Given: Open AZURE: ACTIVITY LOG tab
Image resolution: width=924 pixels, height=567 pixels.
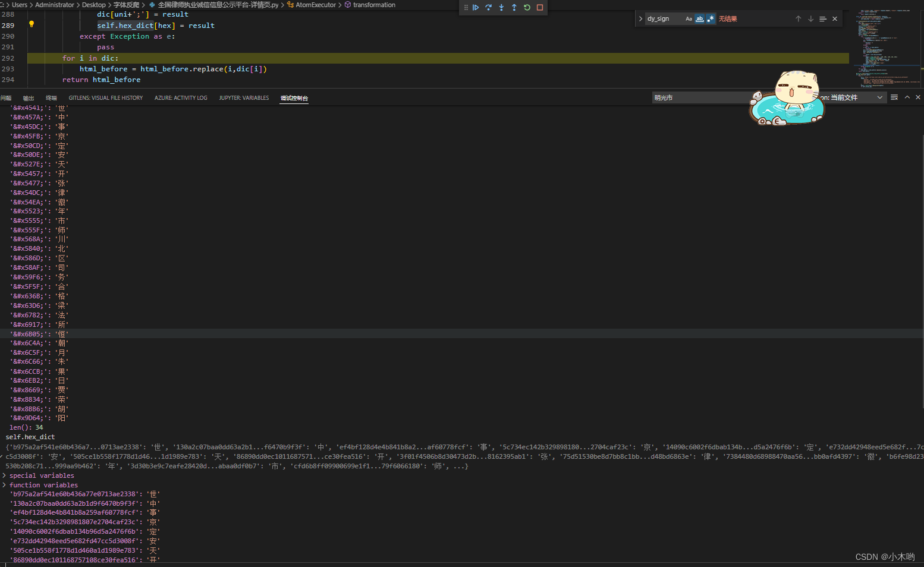Looking at the screenshot, I should tap(181, 98).
